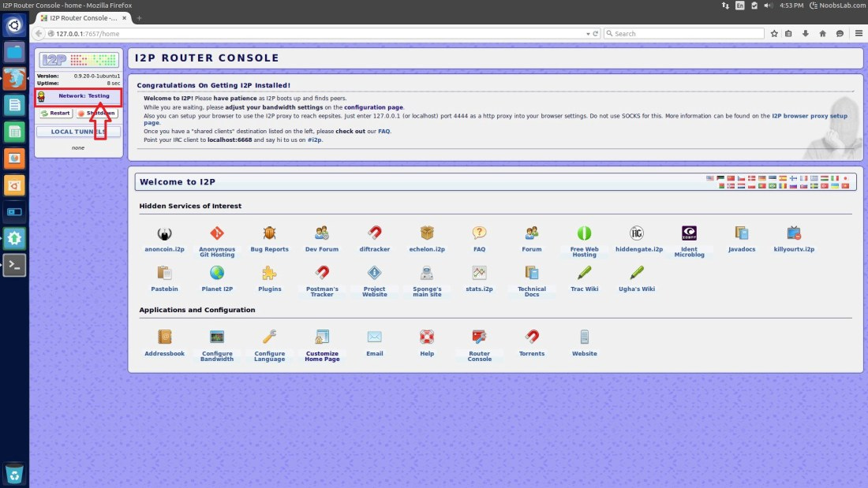Image resolution: width=868 pixels, height=488 pixels.
Task: Open the Email envelope icon
Action: 374,337
